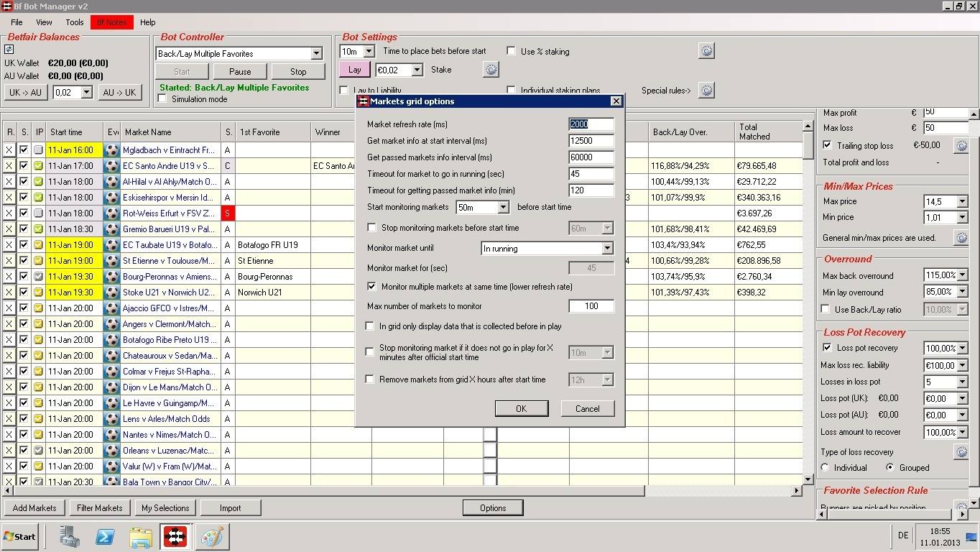Click the Timeout for market to go in running field
Viewport: 980px width, 552px height.
point(591,174)
